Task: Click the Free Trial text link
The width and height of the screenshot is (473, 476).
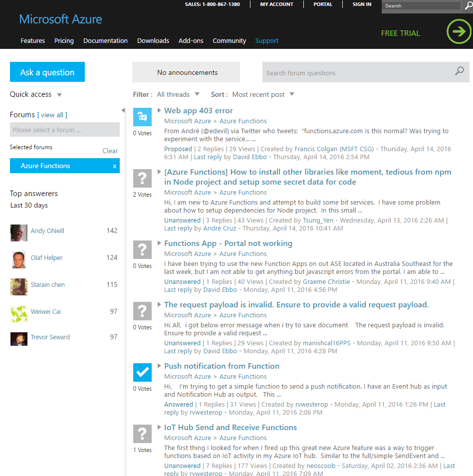Action: click(x=400, y=33)
